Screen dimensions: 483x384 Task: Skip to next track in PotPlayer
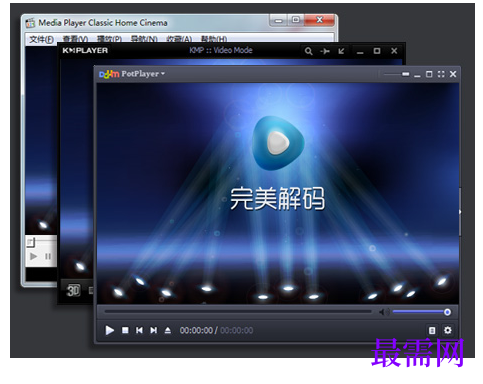pyautogui.click(x=153, y=330)
